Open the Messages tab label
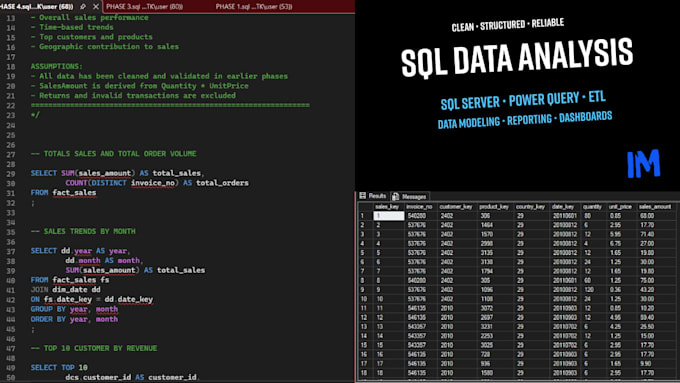The width and height of the screenshot is (680, 383). pyautogui.click(x=414, y=196)
